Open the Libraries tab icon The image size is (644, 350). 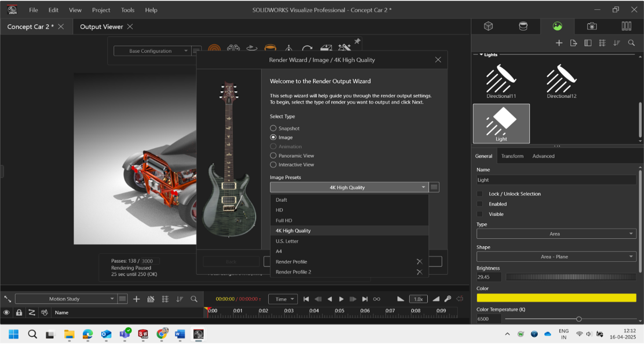coord(626,26)
